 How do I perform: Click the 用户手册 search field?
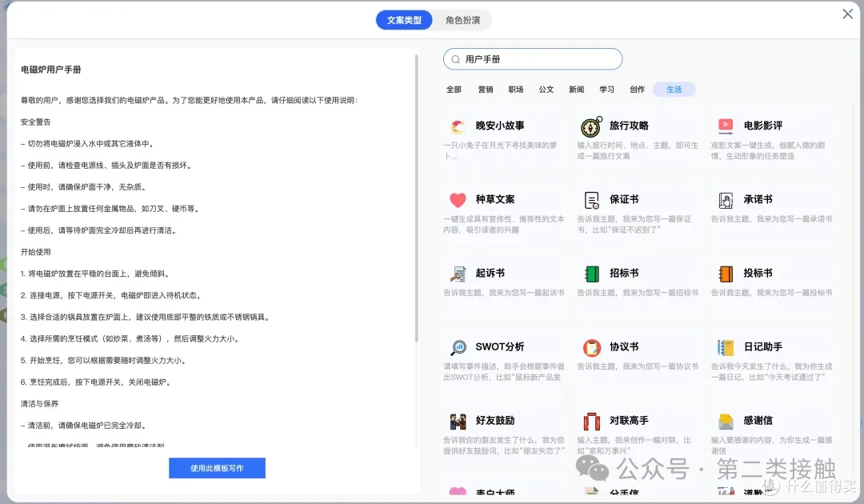[x=533, y=59]
